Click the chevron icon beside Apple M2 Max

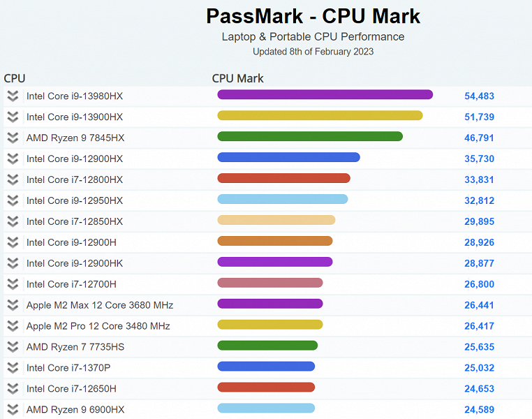tap(13, 305)
